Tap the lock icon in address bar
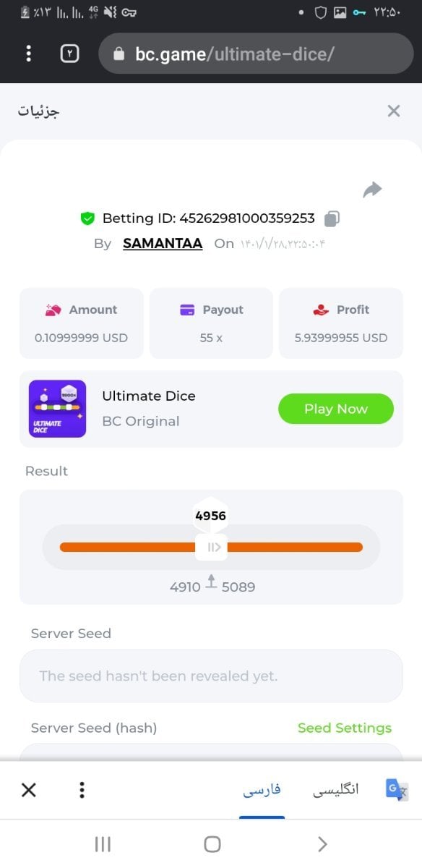Viewport: 422px width, 868px height. (120, 54)
